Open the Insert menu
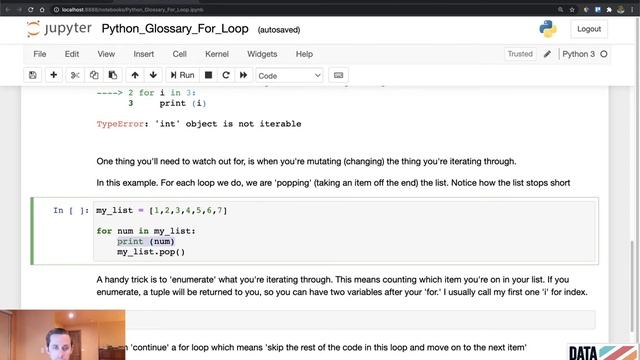 click(144, 54)
